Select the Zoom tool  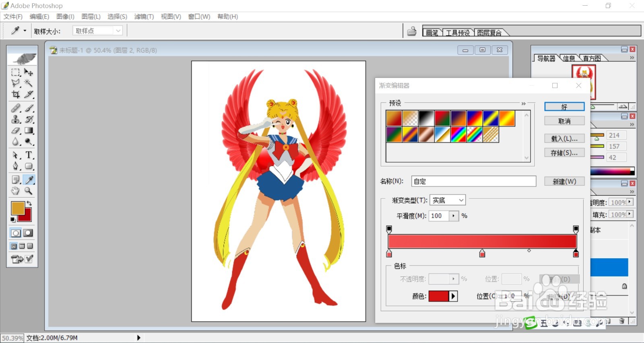[x=29, y=191]
